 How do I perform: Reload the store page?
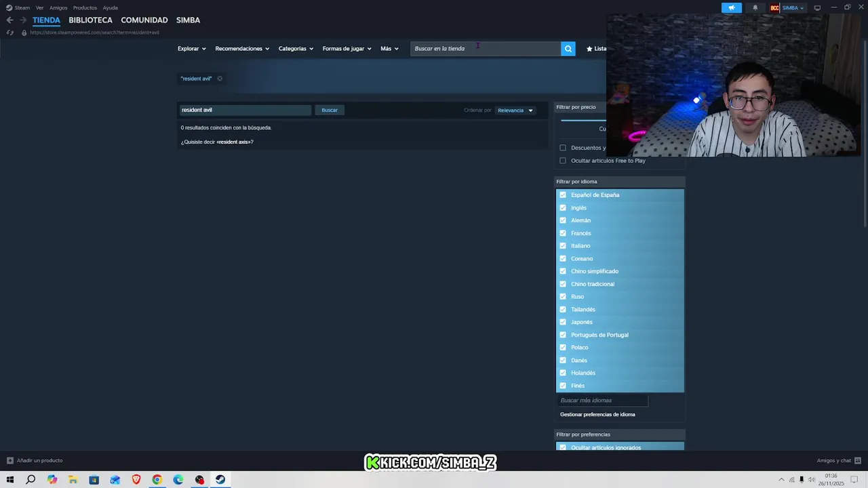9,33
